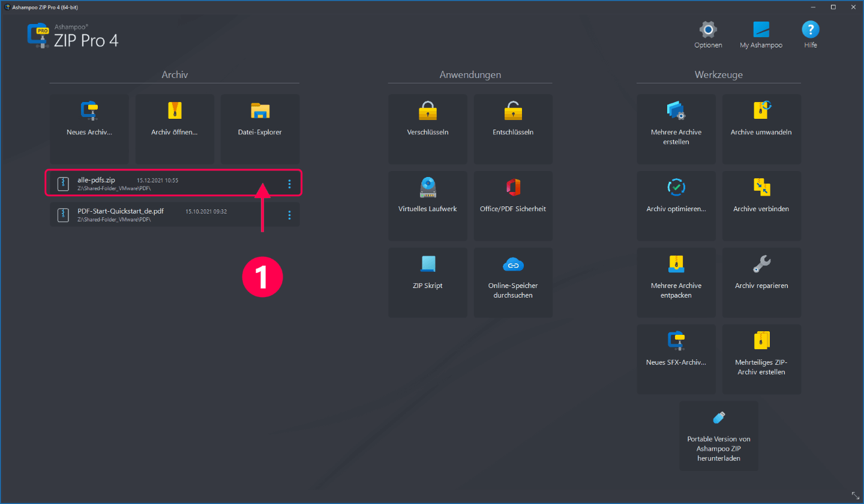This screenshot has height=504, width=864.
Task: Click the date 15.12.2021 10:55
Action: tap(157, 180)
